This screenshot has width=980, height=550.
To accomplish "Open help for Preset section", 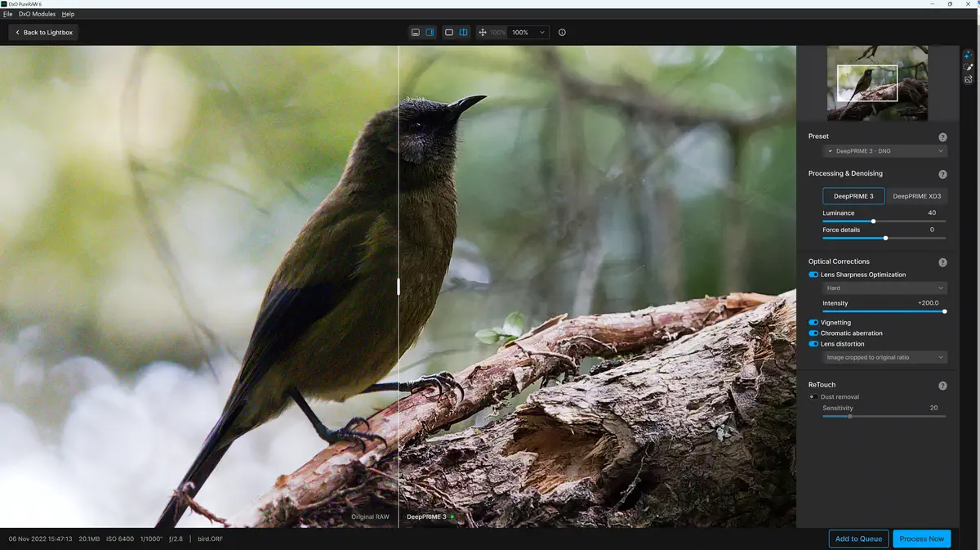I will pyautogui.click(x=942, y=137).
